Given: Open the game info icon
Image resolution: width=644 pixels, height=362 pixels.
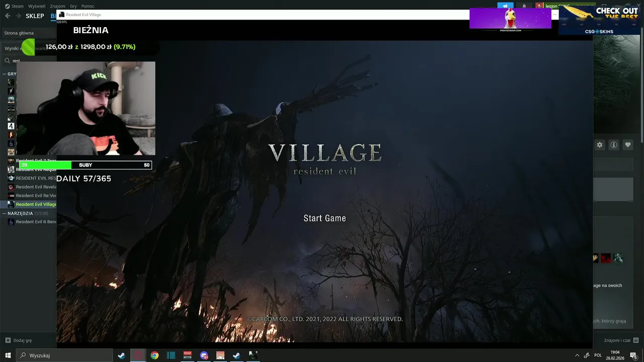Looking at the screenshot, I should click(x=614, y=145).
